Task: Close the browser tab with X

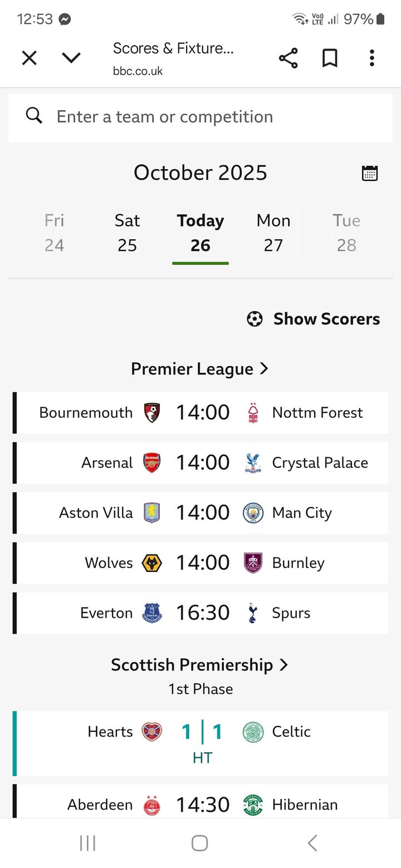Action: (29, 58)
